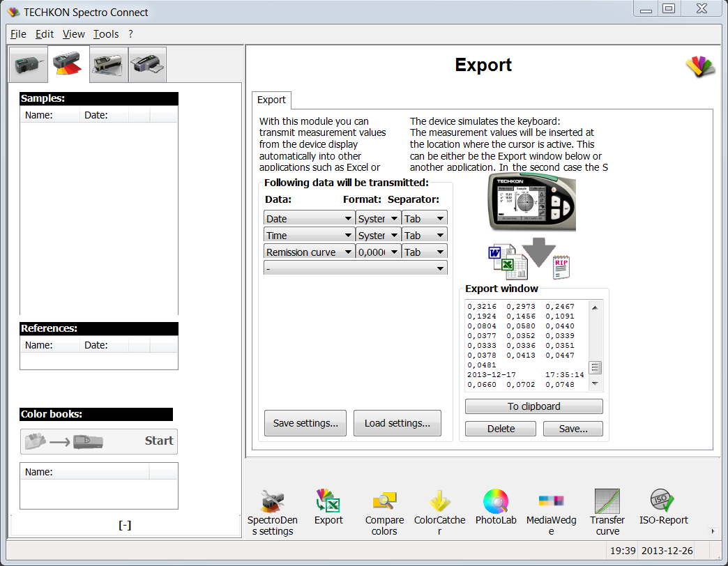Click the Delete button in Export window
The image size is (728, 566).
point(501,429)
